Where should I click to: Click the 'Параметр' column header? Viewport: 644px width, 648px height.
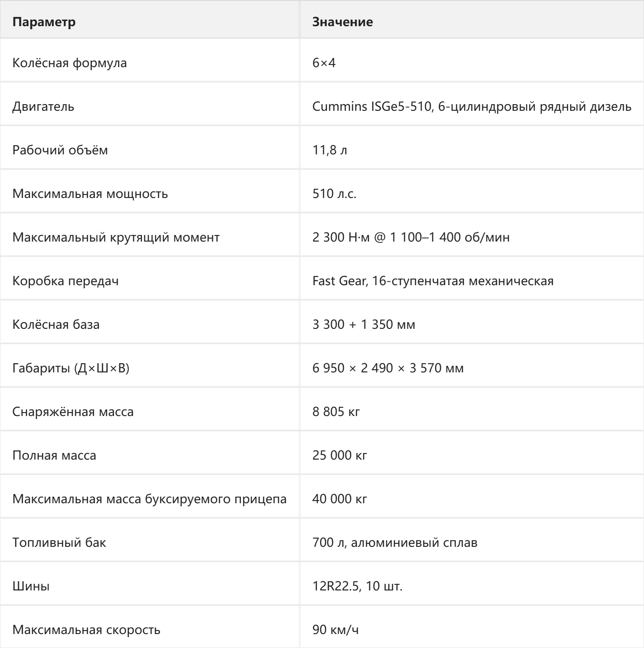(44, 22)
